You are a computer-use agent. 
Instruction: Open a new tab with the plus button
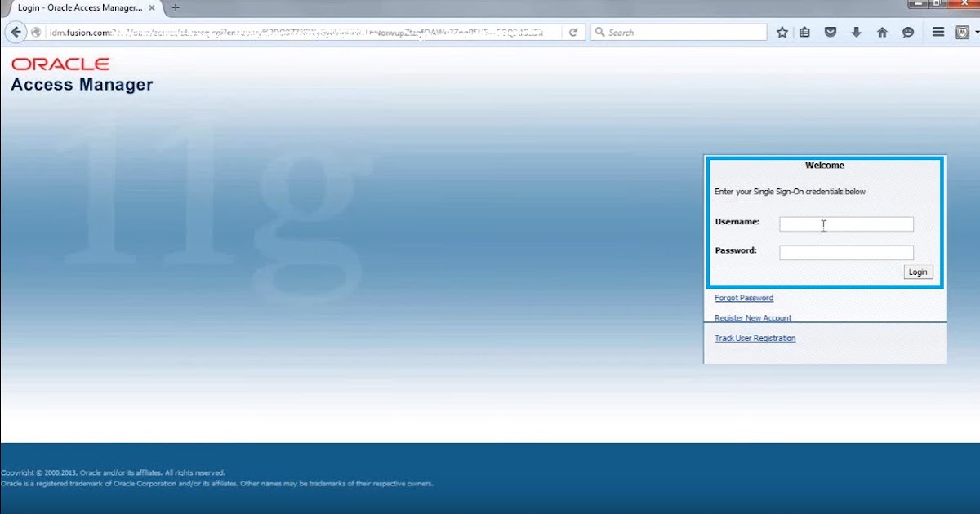click(x=175, y=7)
